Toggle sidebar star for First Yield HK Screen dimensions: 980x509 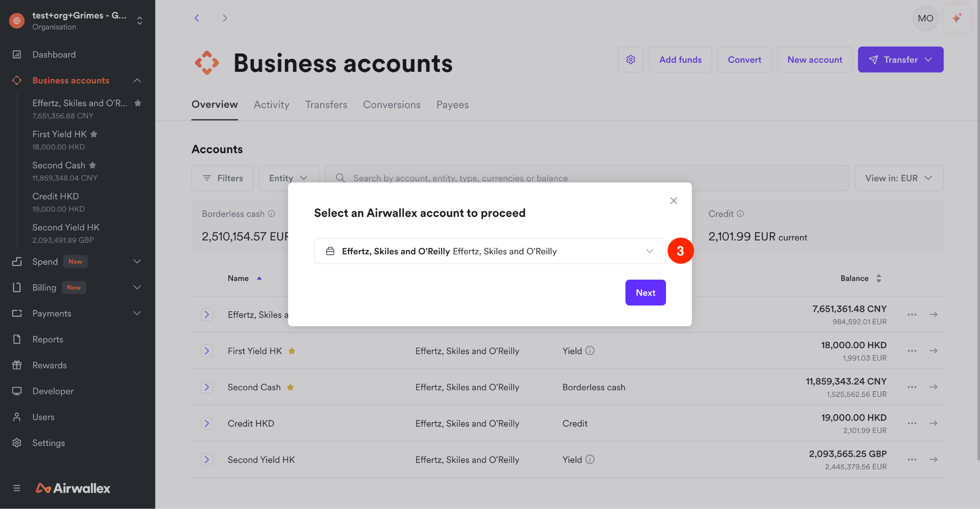click(x=94, y=134)
